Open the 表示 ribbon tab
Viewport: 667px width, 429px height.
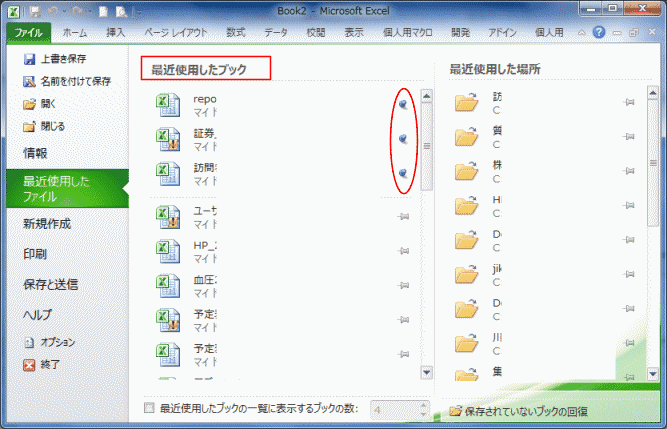354,33
